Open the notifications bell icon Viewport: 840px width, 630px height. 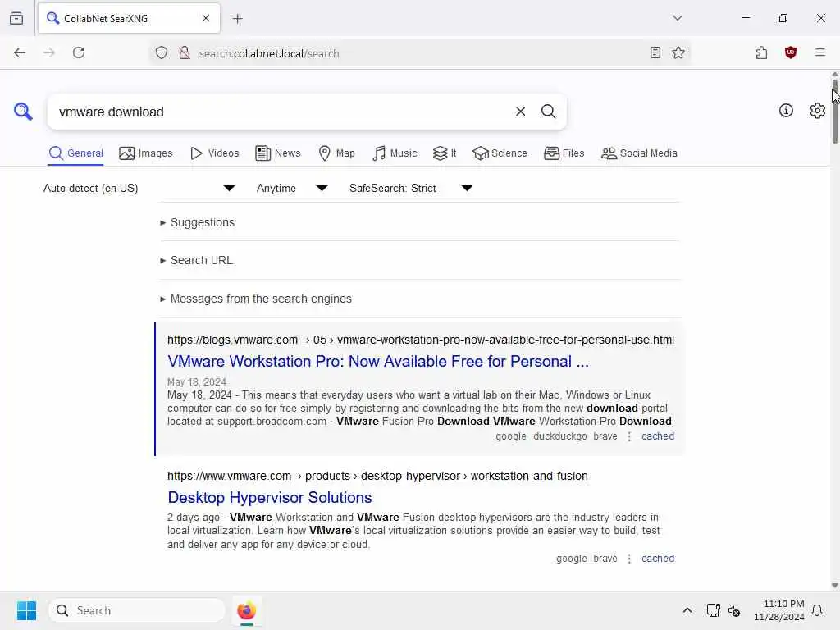click(x=817, y=610)
